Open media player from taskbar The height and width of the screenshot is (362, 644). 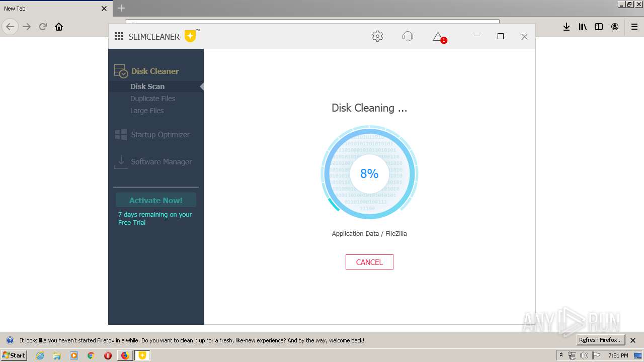pos(74,355)
